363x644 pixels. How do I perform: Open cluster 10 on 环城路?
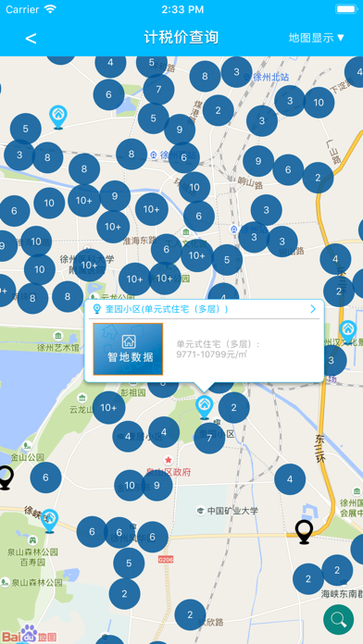tap(194, 187)
